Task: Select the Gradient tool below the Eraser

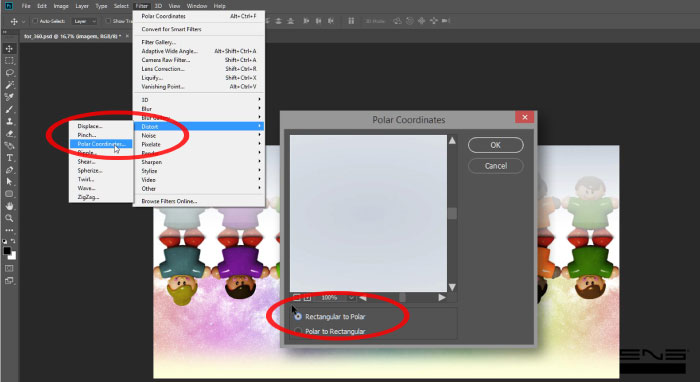Action: tap(9, 145)
